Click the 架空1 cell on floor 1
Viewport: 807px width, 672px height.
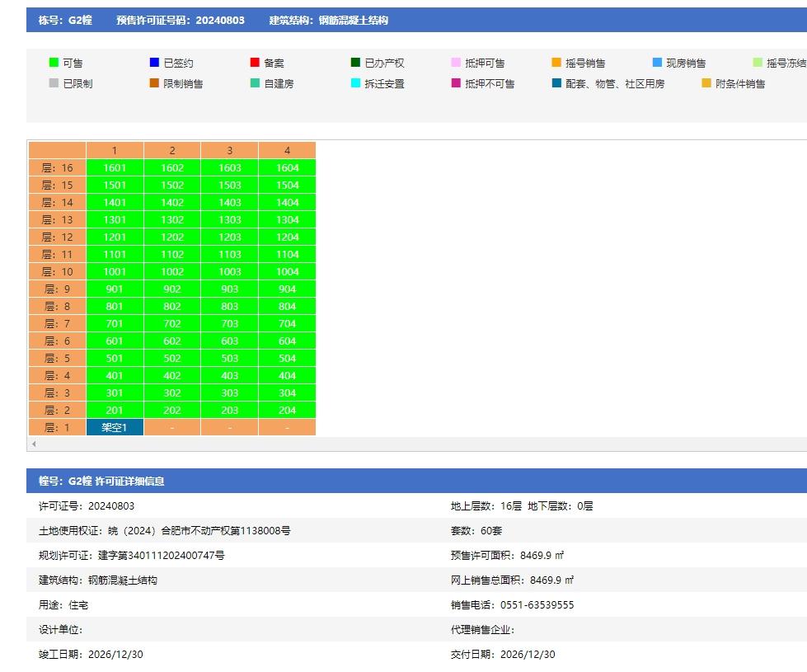(115, 427)
